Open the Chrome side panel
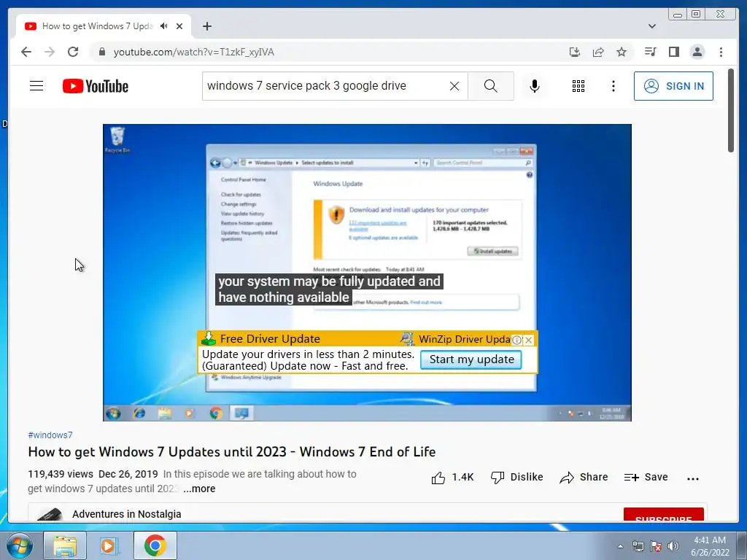747x560 pixels. (x=673, y=52)
